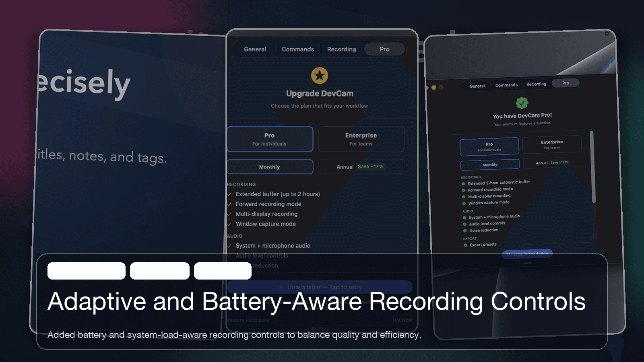Viewport: 644px width, 362px height.
Task: Click green dot beside Window capture mode, right window
Action: [464, 204]
